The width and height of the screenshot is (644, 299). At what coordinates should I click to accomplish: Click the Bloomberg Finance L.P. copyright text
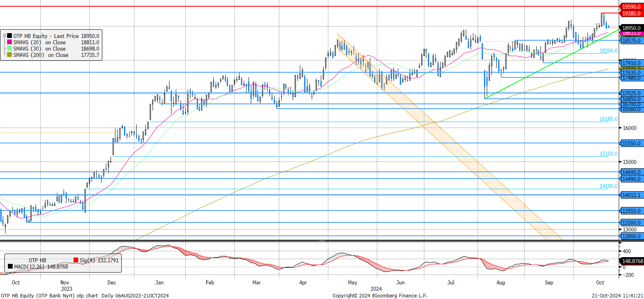pyautogui.click(x=380, y=295)
